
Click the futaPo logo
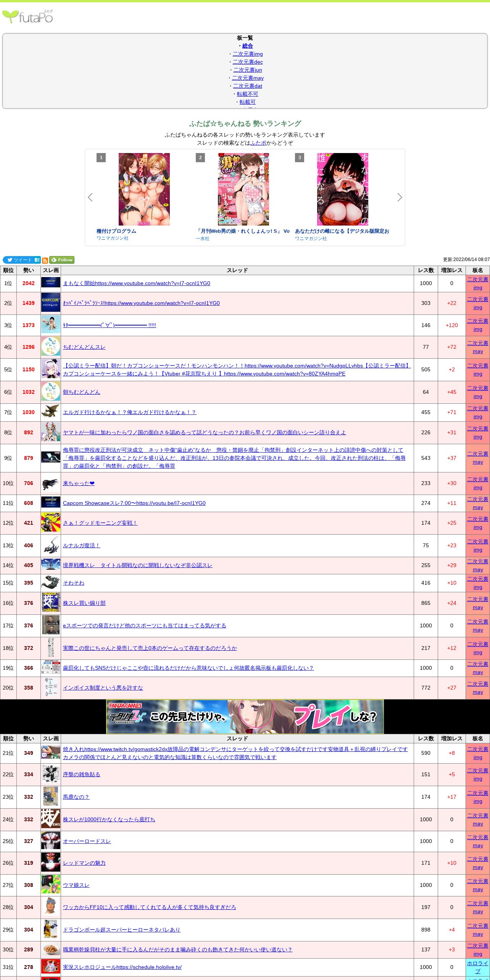point(27,16)
